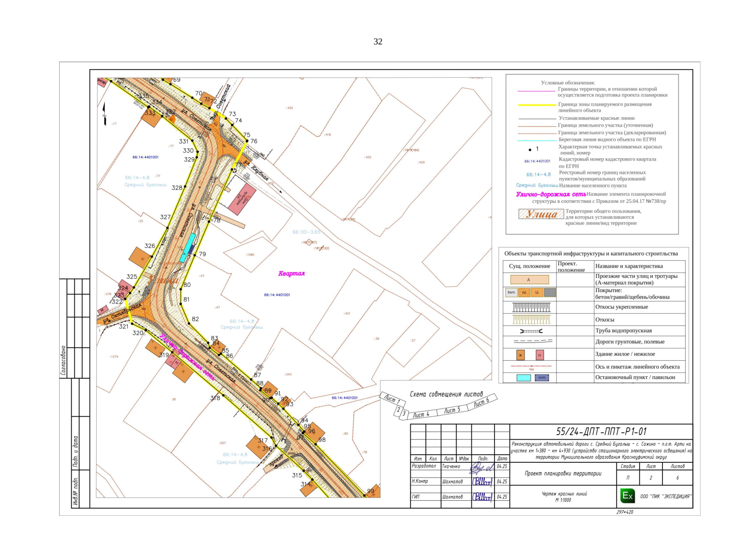Image resolution: width=756 pixels, height=535 pixels.
Task: Click the non-residential building Н symbol
Action: point(539,355)
